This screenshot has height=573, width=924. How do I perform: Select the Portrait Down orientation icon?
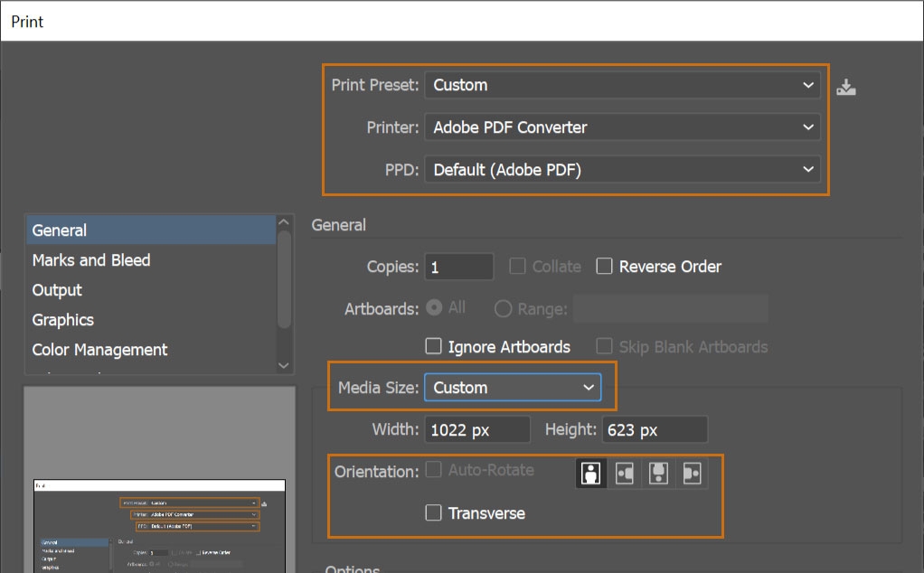pos(658,471)
